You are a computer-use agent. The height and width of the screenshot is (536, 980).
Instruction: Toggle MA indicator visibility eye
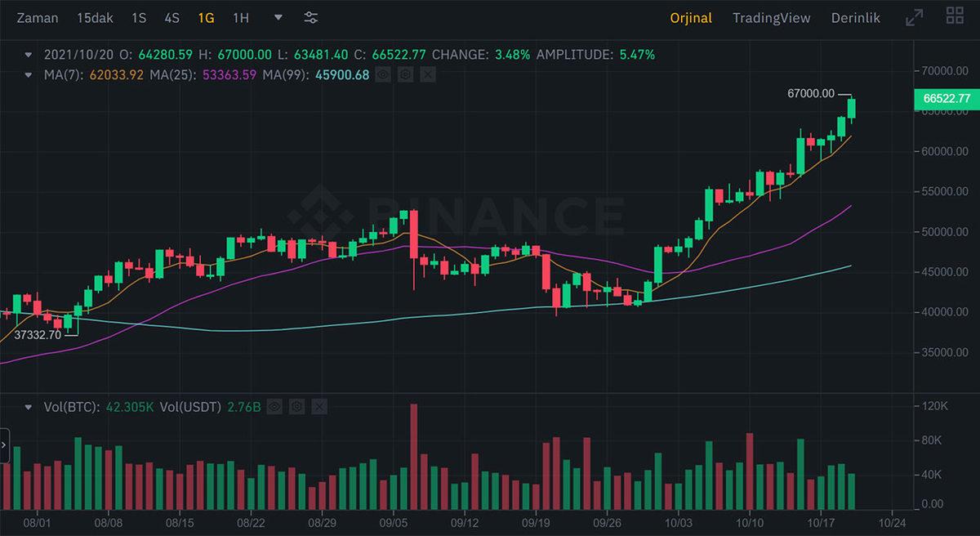click(383, 74)
